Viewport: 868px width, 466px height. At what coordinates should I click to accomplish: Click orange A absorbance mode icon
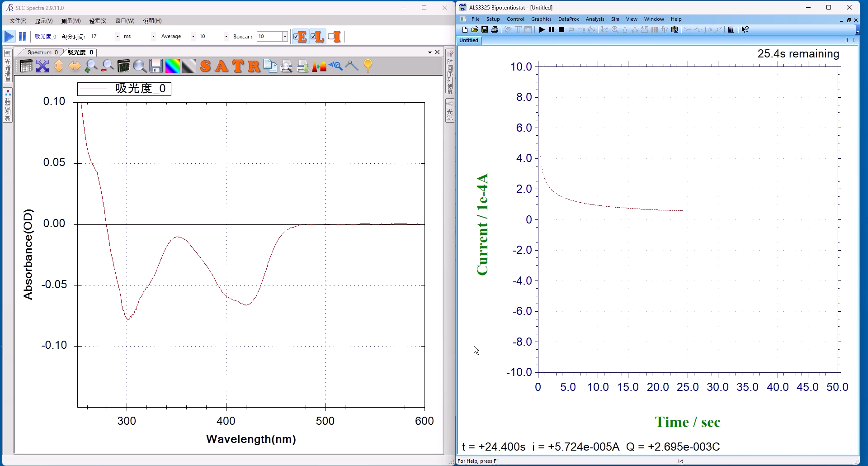[x=222, y=66]
